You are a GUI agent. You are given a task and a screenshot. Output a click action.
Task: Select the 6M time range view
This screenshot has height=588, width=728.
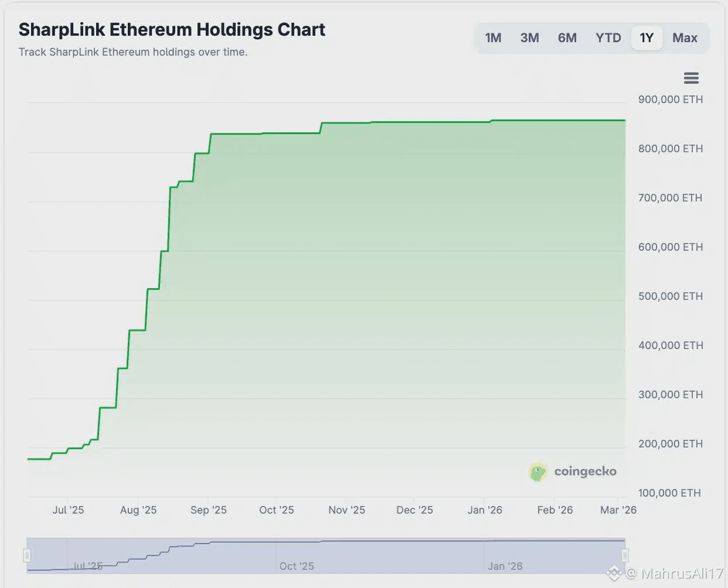[567, 37]
